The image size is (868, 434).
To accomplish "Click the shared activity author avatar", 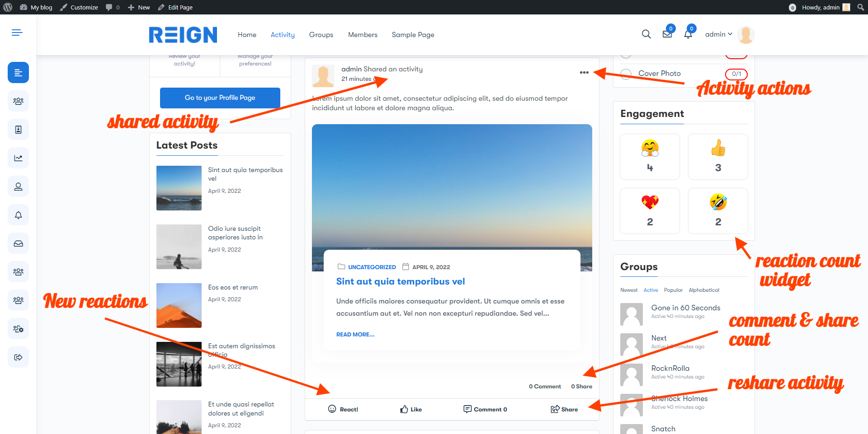I will coord(323,75).
